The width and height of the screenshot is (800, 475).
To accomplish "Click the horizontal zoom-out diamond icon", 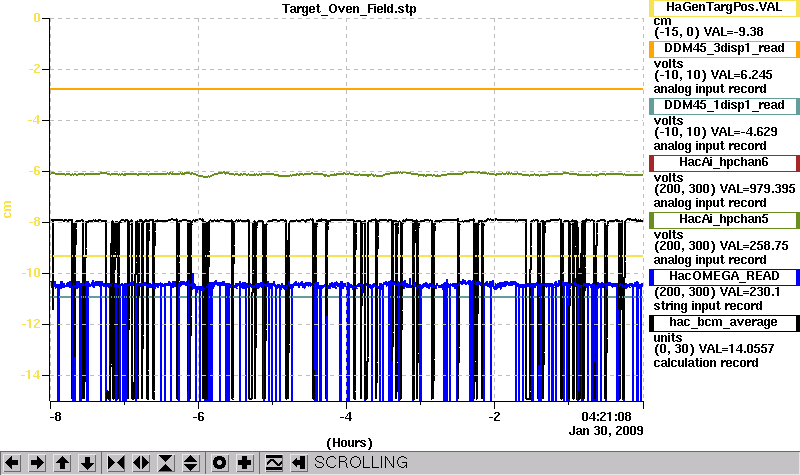I will click(x=141, y=463).
